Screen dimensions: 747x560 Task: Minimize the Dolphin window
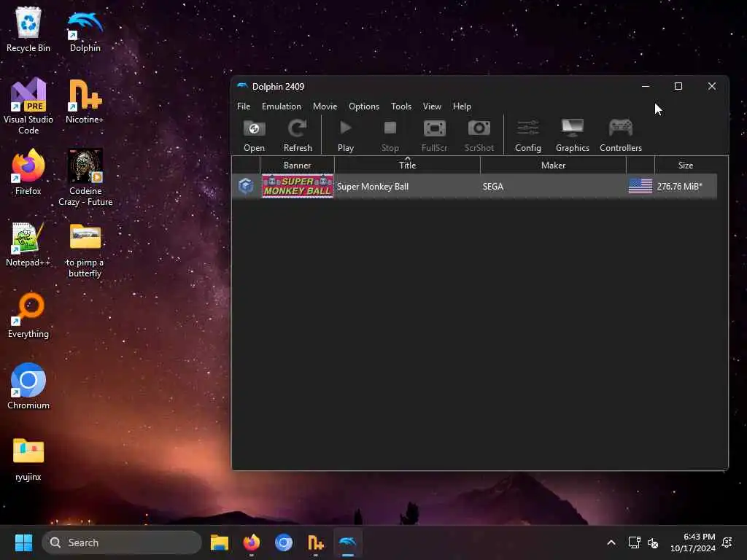[x=646, y=86]
